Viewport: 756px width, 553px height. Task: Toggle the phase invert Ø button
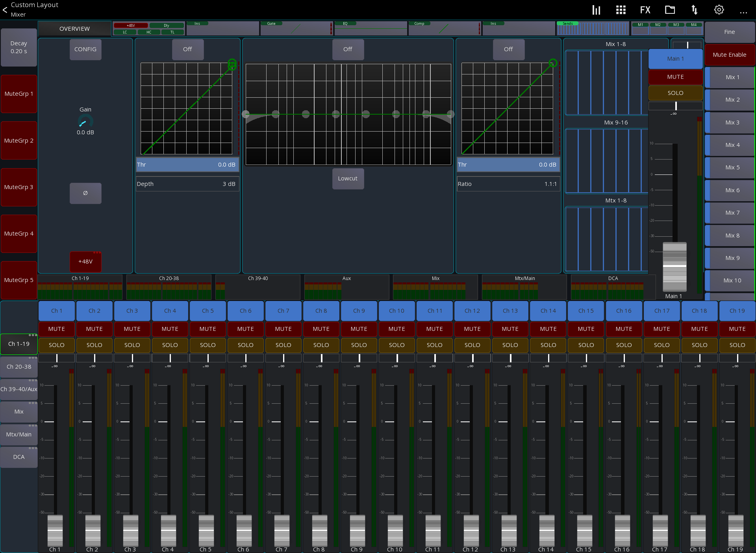(x=85, y=193)
